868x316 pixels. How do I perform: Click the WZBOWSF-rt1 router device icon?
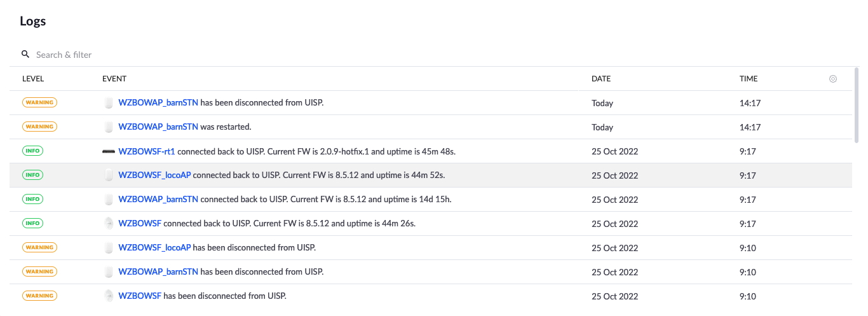(x=109, y=151)
